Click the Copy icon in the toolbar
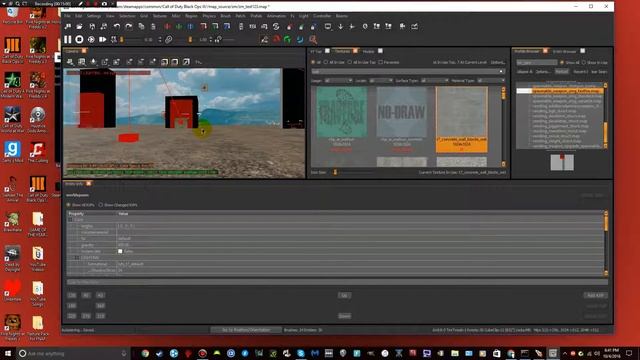Screen dimensions: 640x360 click(141, 27)
